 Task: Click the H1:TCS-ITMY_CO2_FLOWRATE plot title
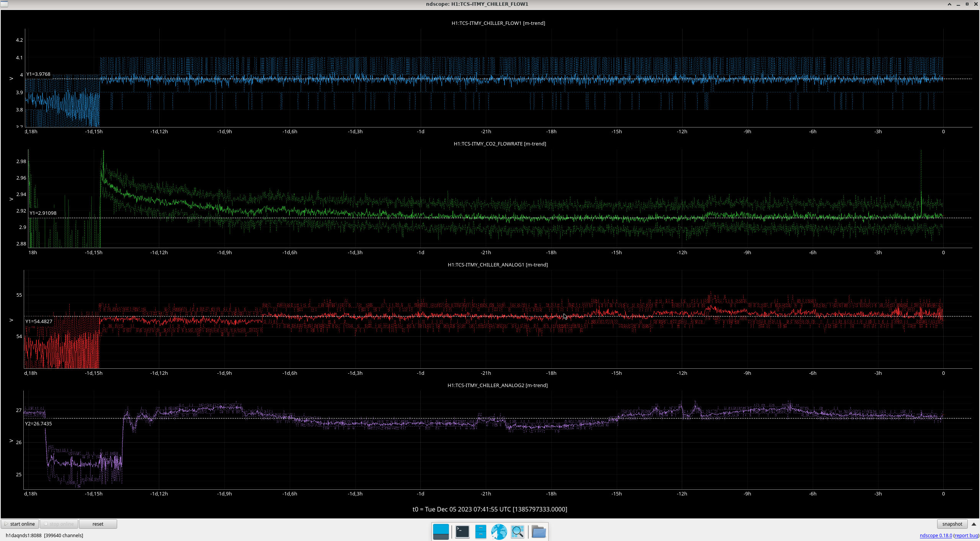500,144
